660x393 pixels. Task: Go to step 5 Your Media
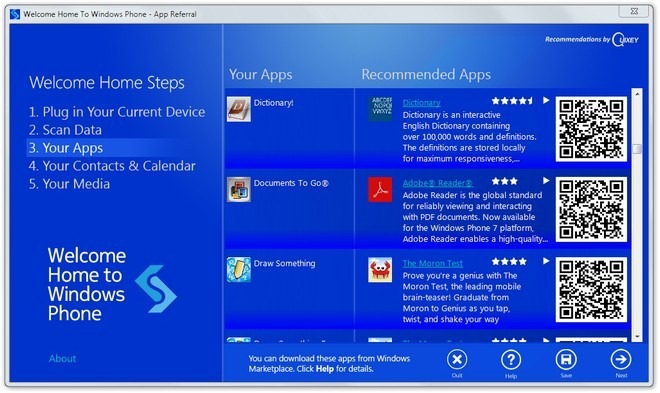69,184
